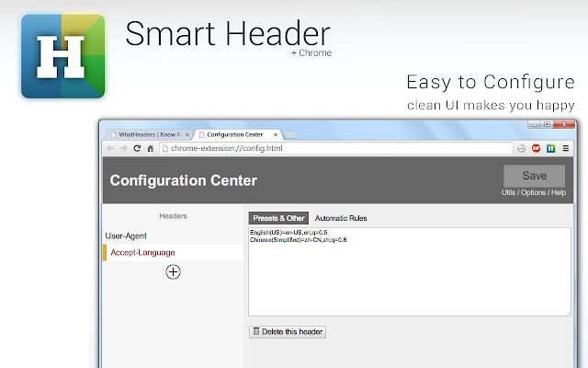Click the red ABP extension icon
This screenshot has height=368, width=588.
(x=536, y=148)
